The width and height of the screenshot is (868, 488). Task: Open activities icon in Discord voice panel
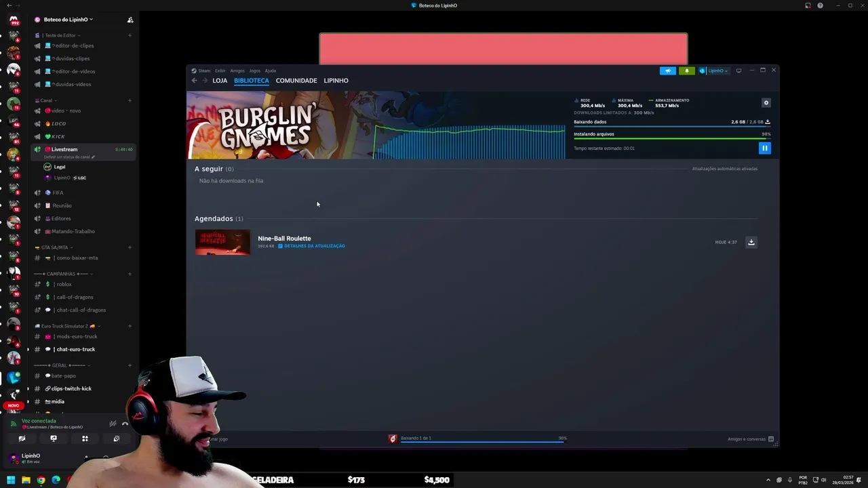pyautogui.click(x=85, y=439)
